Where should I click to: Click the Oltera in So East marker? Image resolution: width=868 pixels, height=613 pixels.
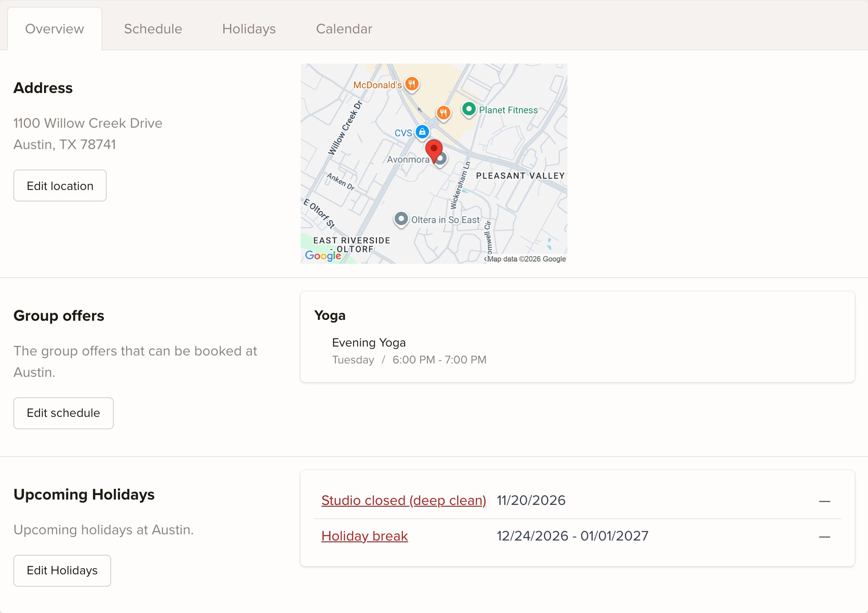tap(401, 219)
